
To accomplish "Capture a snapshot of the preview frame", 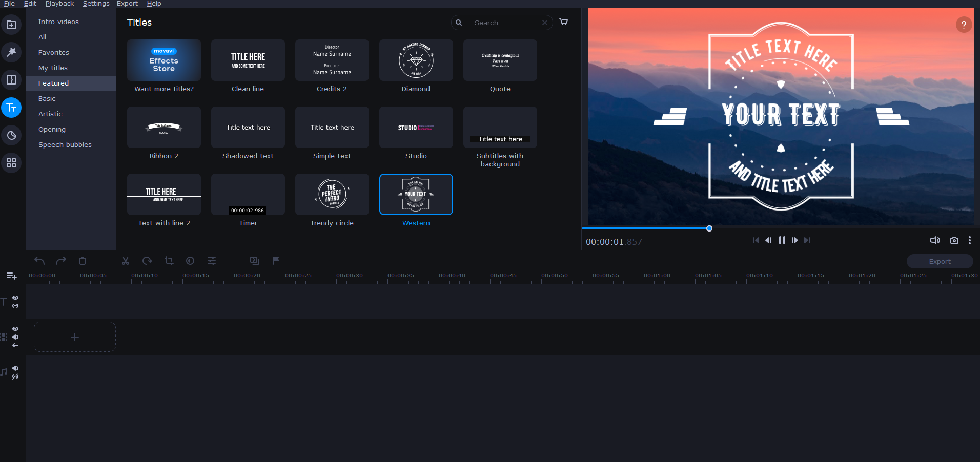I will 954,240.
